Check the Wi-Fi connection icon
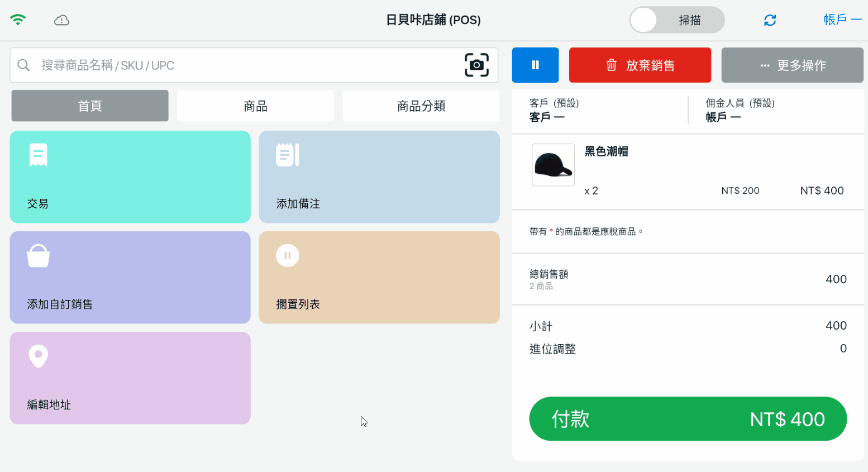This screenshot has width=868, height=472. pos(18,20)
